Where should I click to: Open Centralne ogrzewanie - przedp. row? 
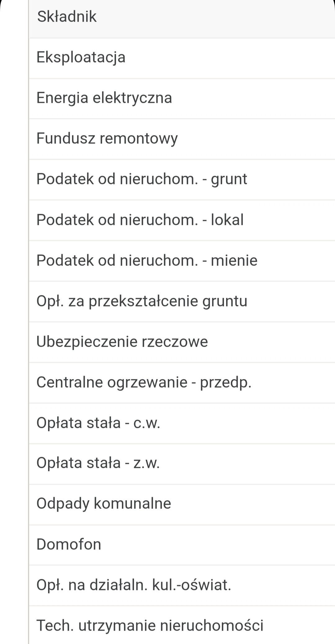tap(182, 383)
